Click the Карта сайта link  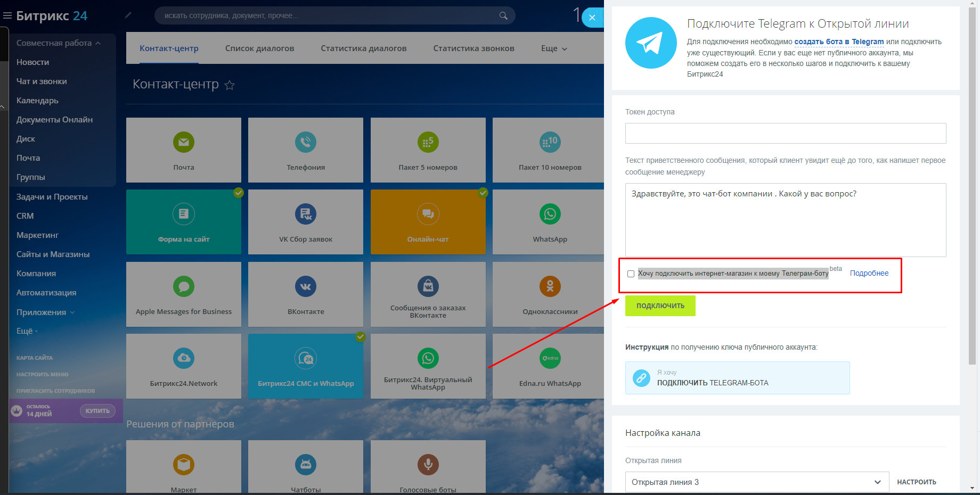[x=35, y=358]
